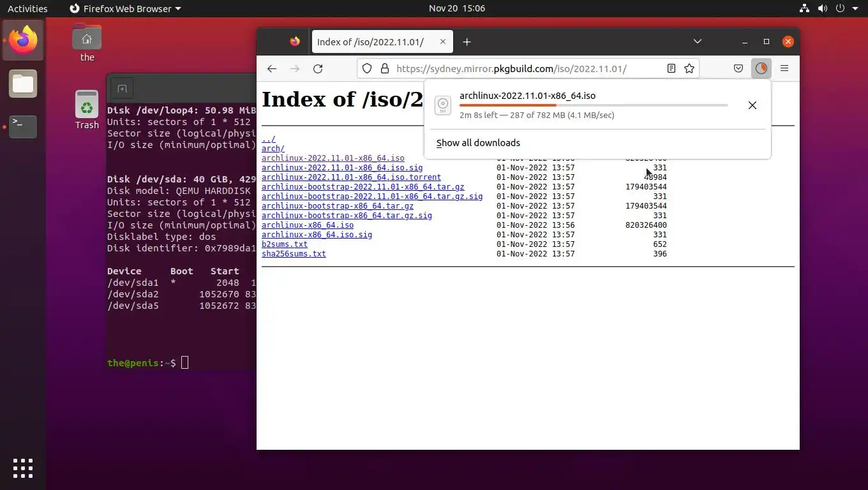The image size is (868, 490).
Task: Click the Firefox View icon in tab bar
Action: click(294, 41)
